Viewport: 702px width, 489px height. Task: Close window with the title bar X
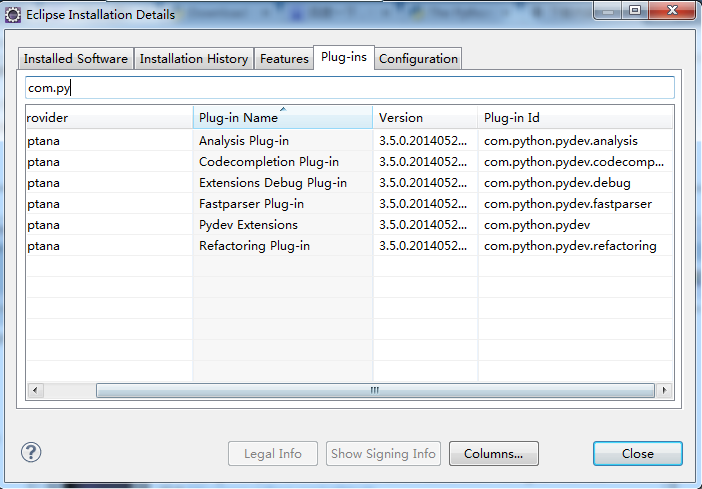coord(672,11)
